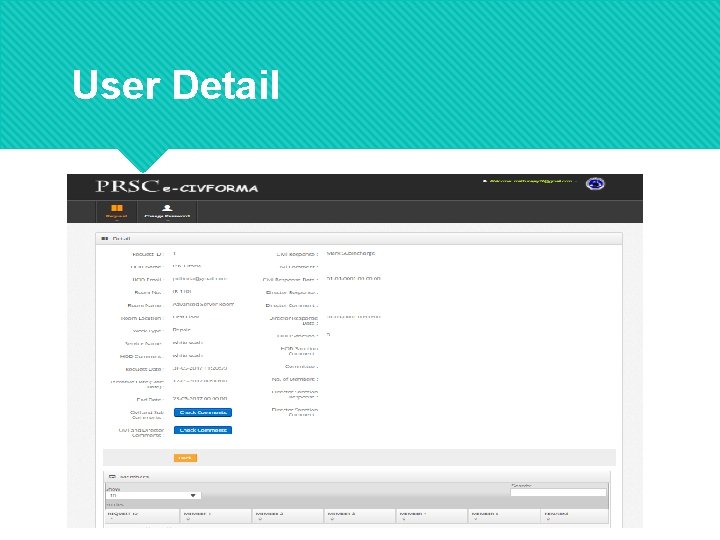This screenshot has height=540, width=720.
Task: Click the End Date value
Action: point(200,399)
